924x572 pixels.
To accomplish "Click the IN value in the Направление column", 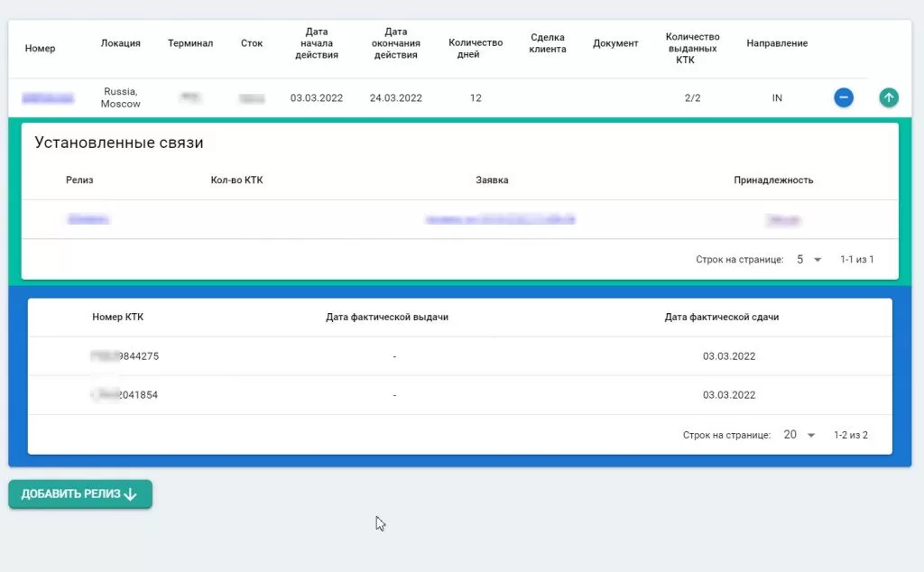I will [777, 97].
